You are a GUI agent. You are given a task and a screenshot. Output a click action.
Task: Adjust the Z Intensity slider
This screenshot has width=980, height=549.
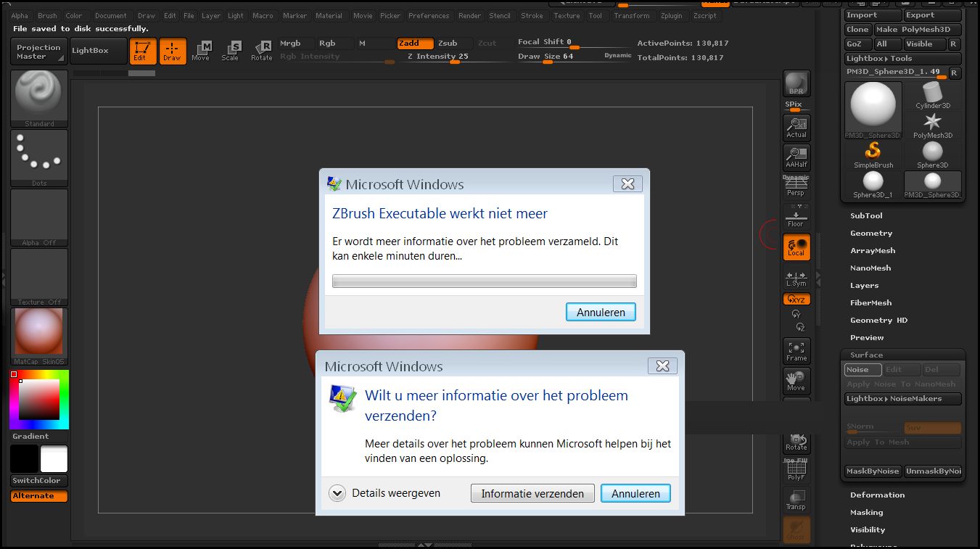pyautogui.click(x=437, y=57)
